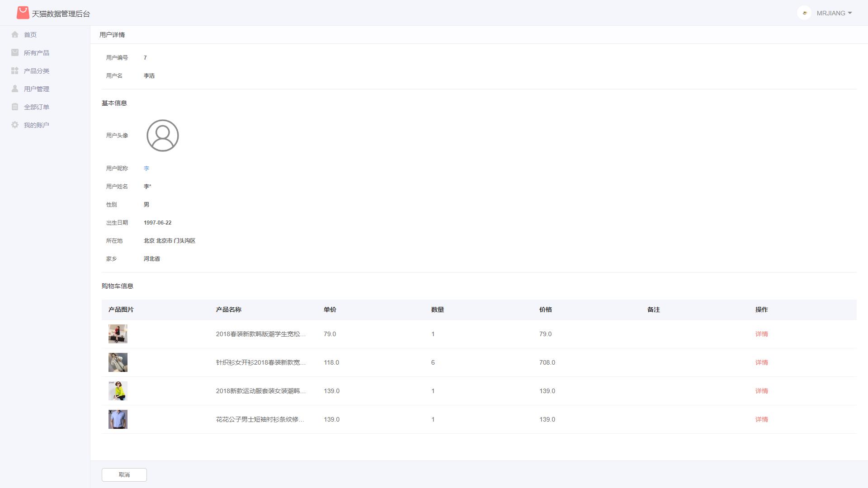The image size is (868, 488).
Task: Navigate to 全部订单 in the sidebar
Action: 37,107
